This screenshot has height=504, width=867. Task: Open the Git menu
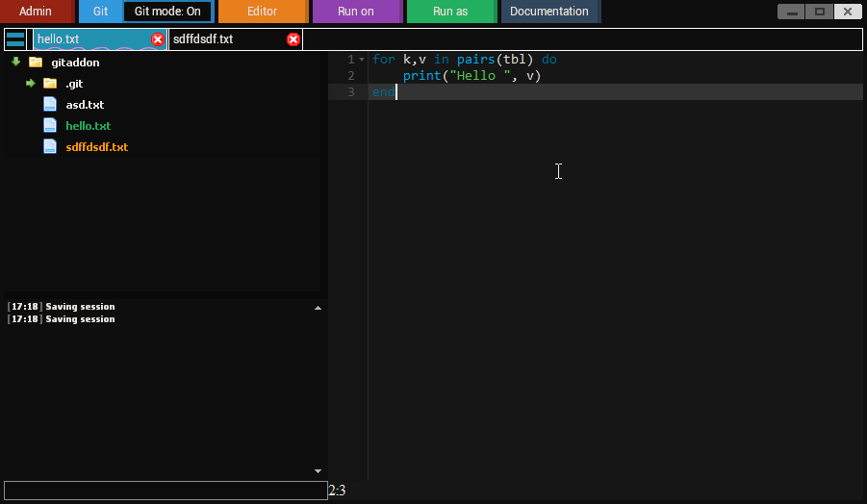tap(100, 11)
